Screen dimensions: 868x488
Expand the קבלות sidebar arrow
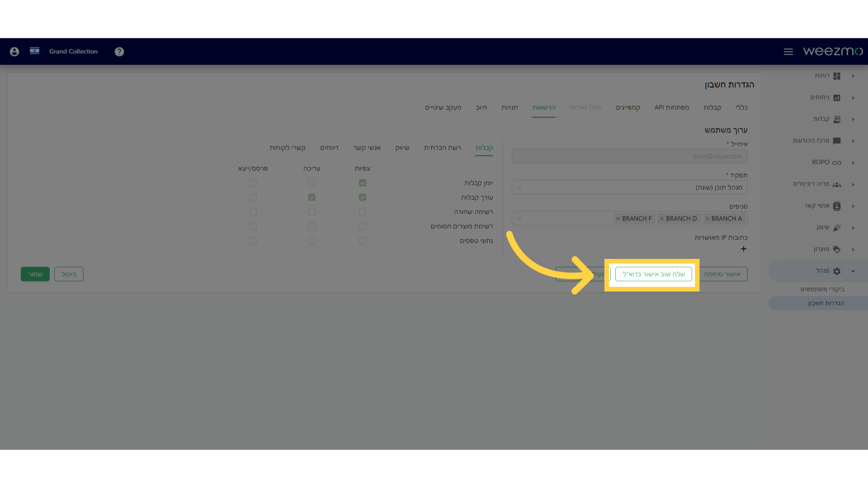[853, 119]
